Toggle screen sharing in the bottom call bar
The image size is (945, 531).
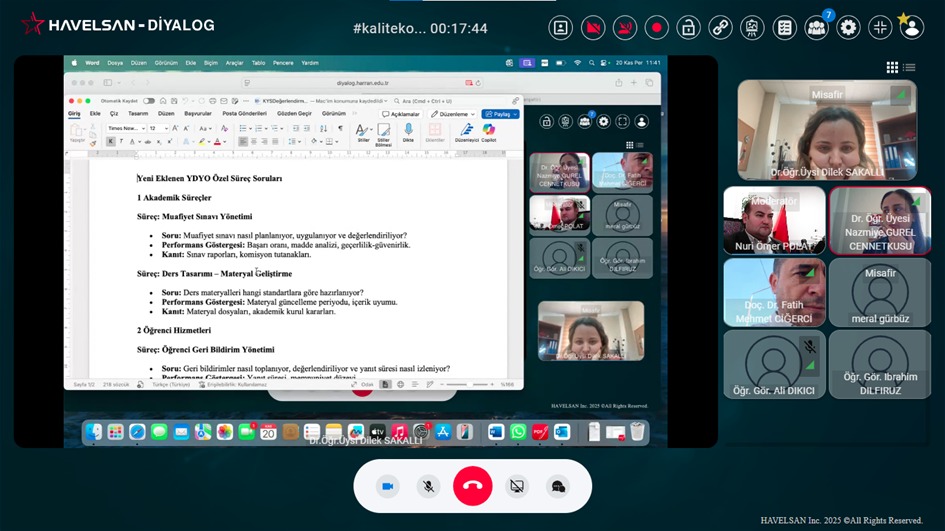pyautogui.click(x=516, y=486)
